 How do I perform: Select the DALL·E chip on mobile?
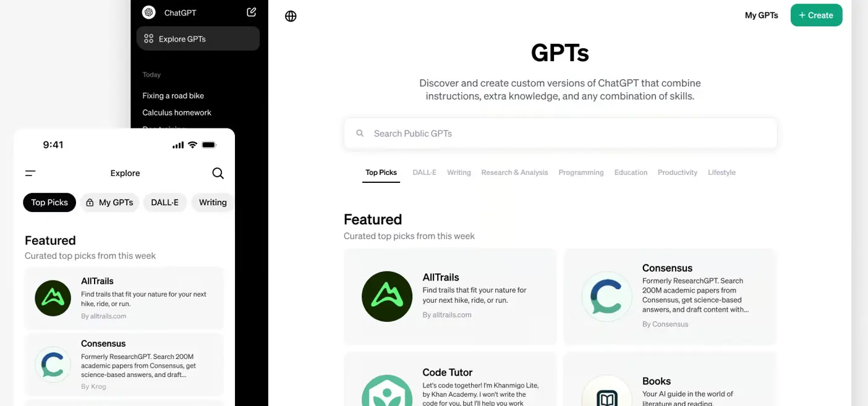[165, 203]
